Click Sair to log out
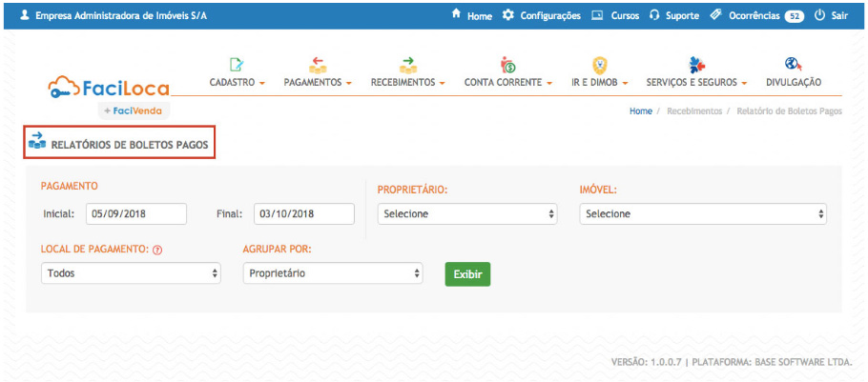 (x=831, y=16)
